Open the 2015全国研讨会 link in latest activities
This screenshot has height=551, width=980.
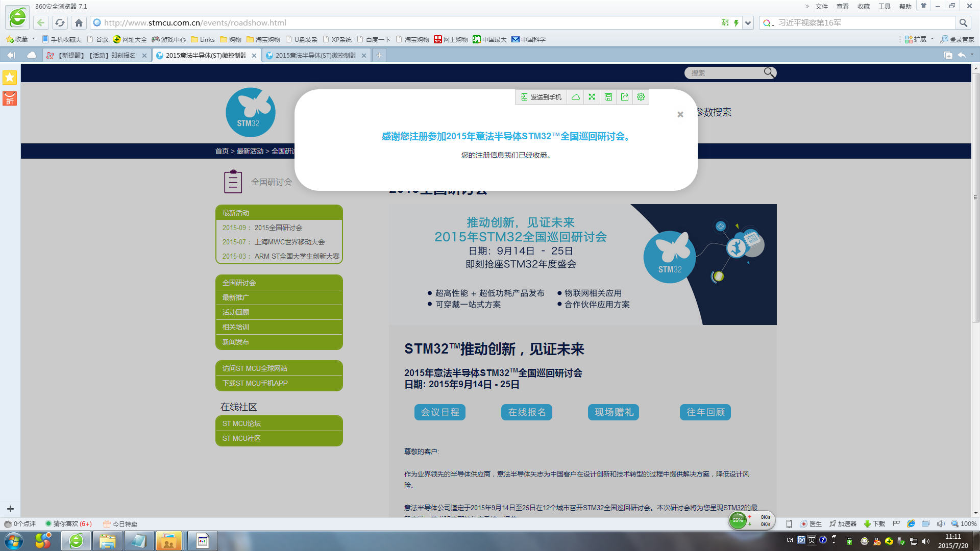[x=278, y=228]
